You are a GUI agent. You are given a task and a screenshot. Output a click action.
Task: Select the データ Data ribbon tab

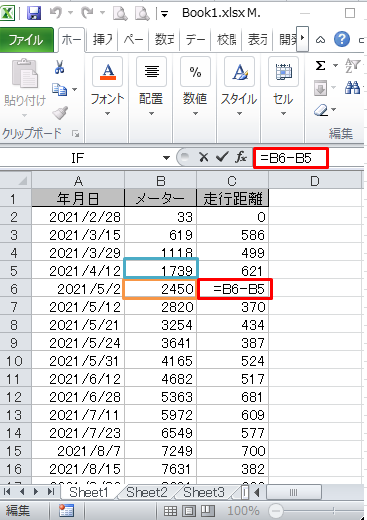coord(195,40)
